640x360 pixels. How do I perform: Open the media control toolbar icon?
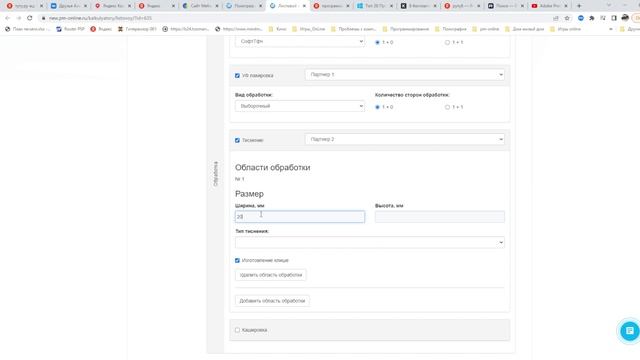tap(603, 18)
